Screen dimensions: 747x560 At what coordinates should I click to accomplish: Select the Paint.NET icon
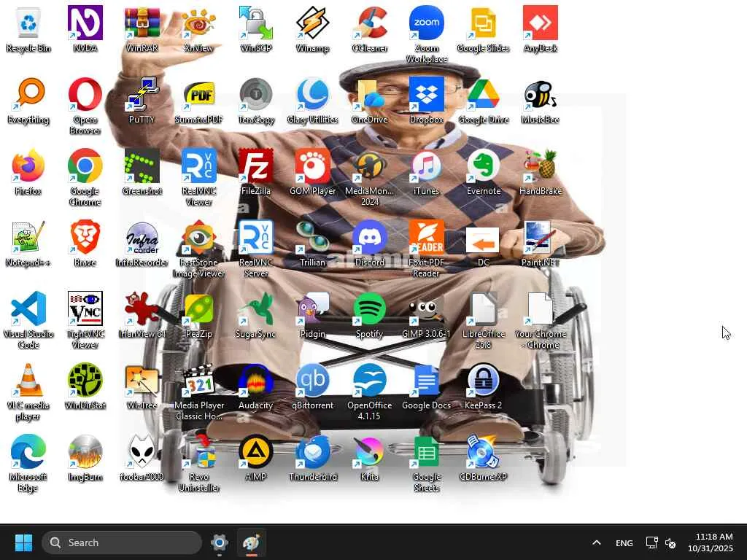[x=541, y=244]
